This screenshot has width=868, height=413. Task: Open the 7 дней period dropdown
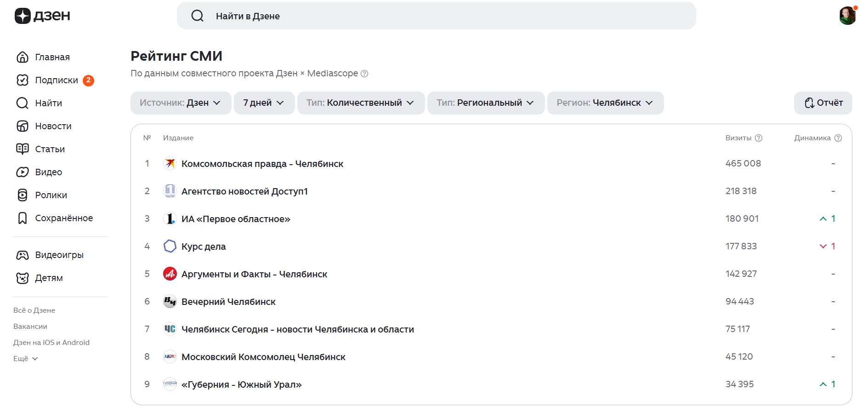tap(264, 103)
